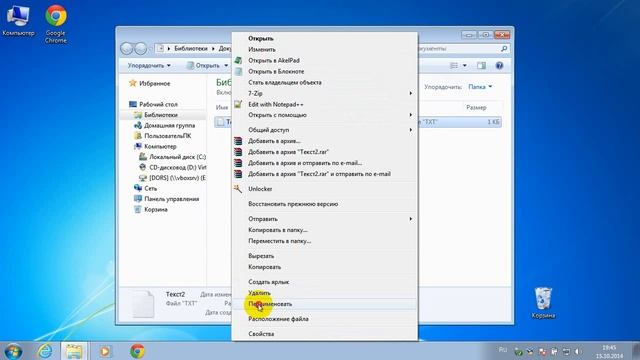The height and width of the screenshot is (360, 640).
Task: Open the Папка arrange-by dropdown
Action: 480,87
